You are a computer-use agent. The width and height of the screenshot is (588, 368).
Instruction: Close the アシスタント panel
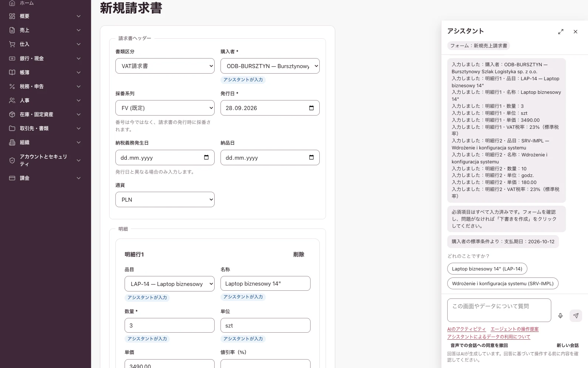(576, 32)
